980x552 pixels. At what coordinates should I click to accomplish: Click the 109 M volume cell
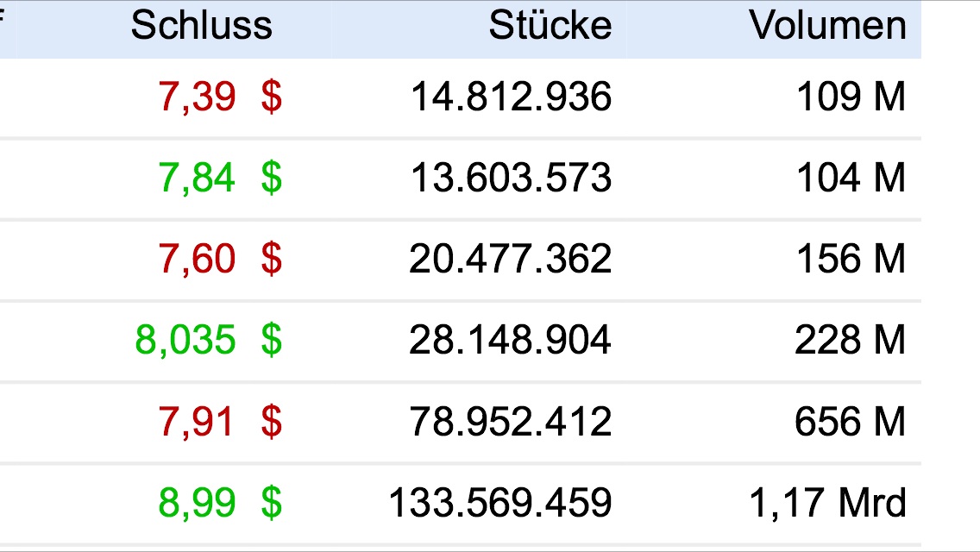(x=851, y=97)
